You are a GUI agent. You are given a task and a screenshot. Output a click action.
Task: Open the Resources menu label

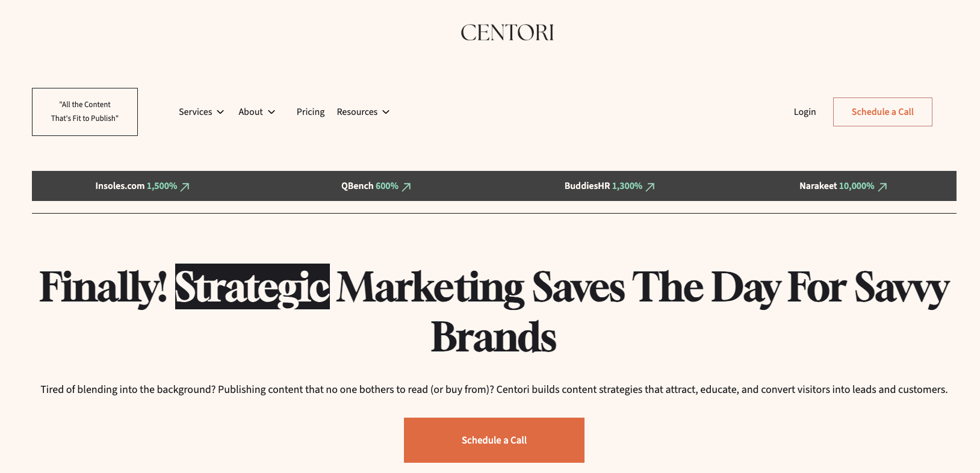pos(357,112)
